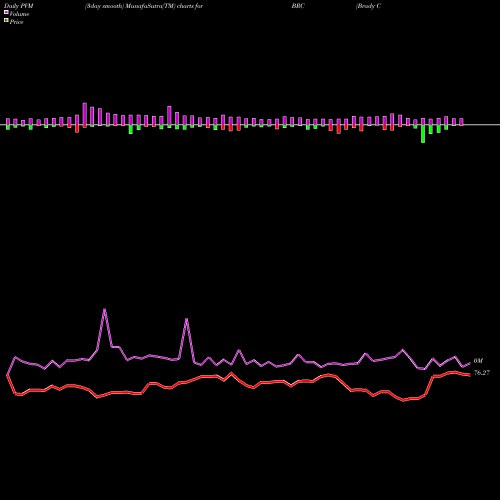Select the 'Volume' legend label
Viewport: 500px width, 500px height.
[x=19, y=14]
